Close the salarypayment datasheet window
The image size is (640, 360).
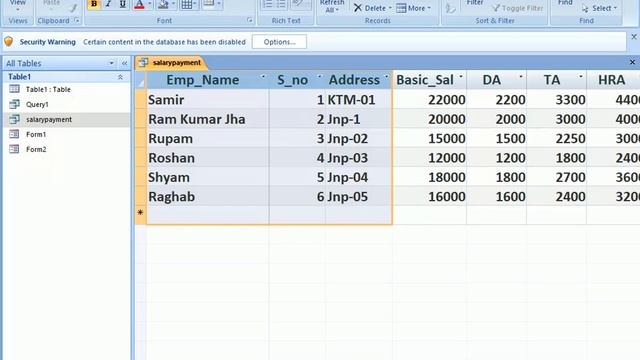[632, 62]
